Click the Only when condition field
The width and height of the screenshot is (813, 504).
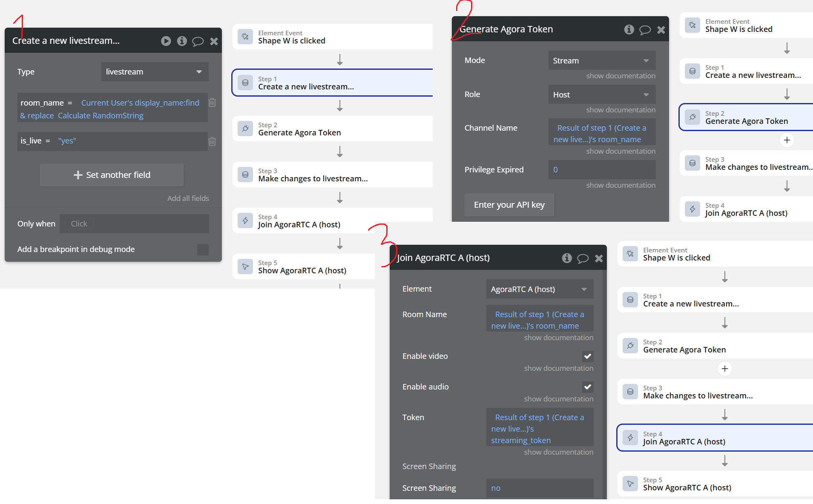(x=134, y=224)
